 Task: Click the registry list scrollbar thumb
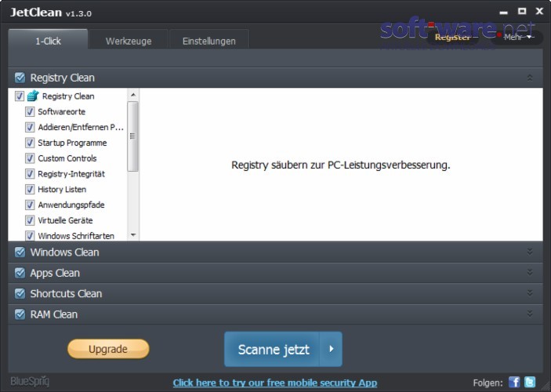click(132, 136)
